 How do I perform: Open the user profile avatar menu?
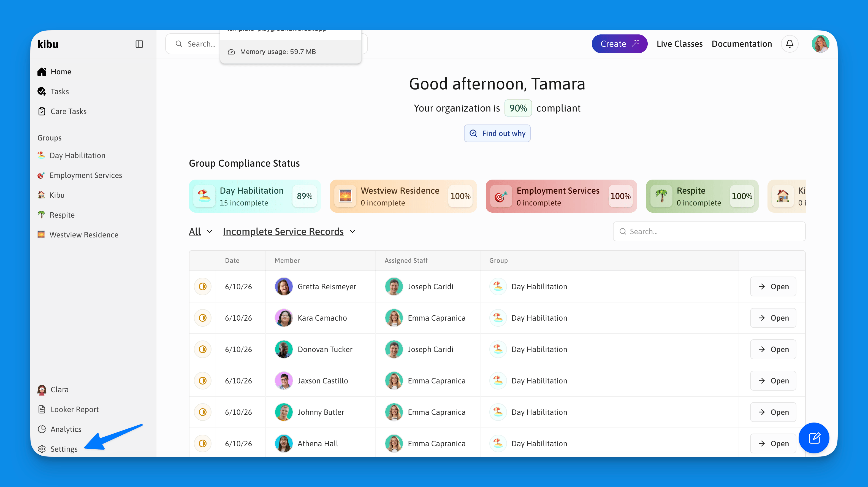pos(820,44)
